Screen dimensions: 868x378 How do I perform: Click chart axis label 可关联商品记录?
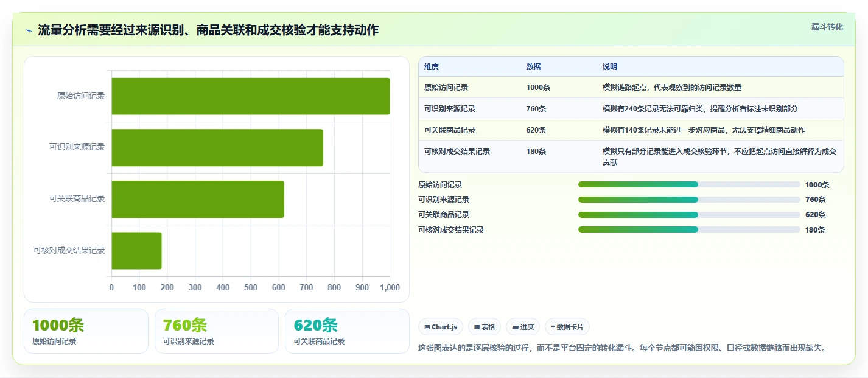77,198
